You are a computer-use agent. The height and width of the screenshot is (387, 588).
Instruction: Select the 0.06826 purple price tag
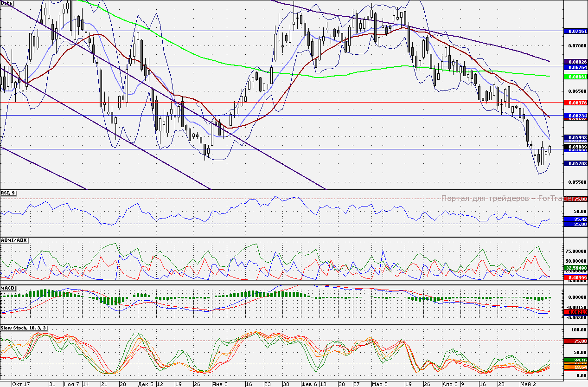pos(575,62)
